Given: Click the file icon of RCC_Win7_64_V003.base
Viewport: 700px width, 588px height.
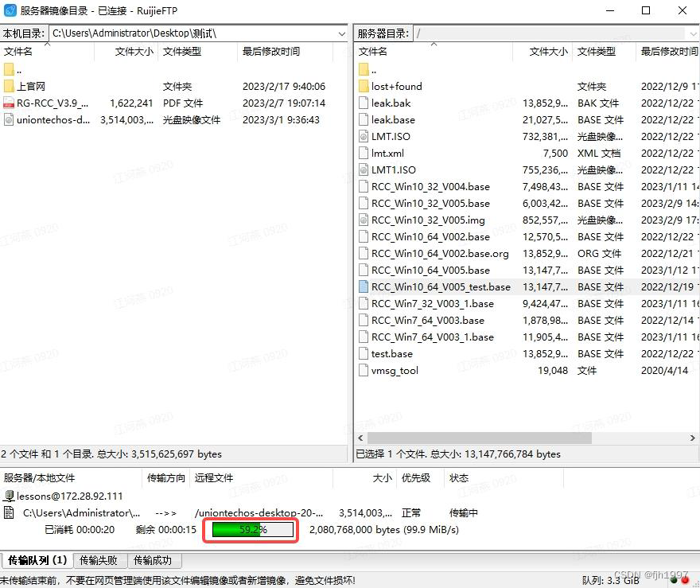Looking at the screenshot, I should [364, 320].
